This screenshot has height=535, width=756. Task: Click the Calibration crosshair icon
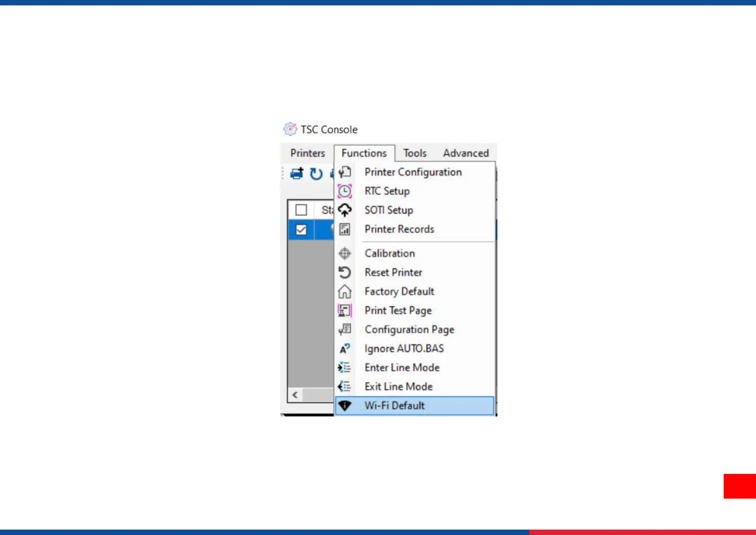(345, 253)
